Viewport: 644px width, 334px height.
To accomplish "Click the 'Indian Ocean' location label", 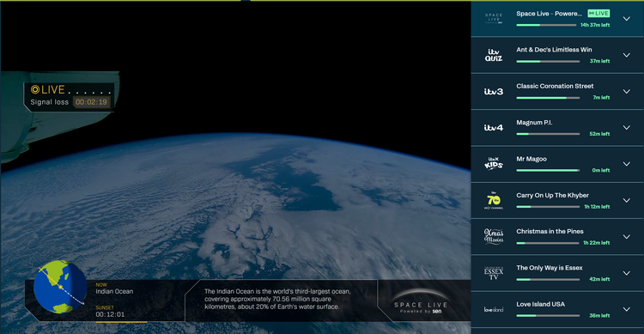I will tap(114, 291).
